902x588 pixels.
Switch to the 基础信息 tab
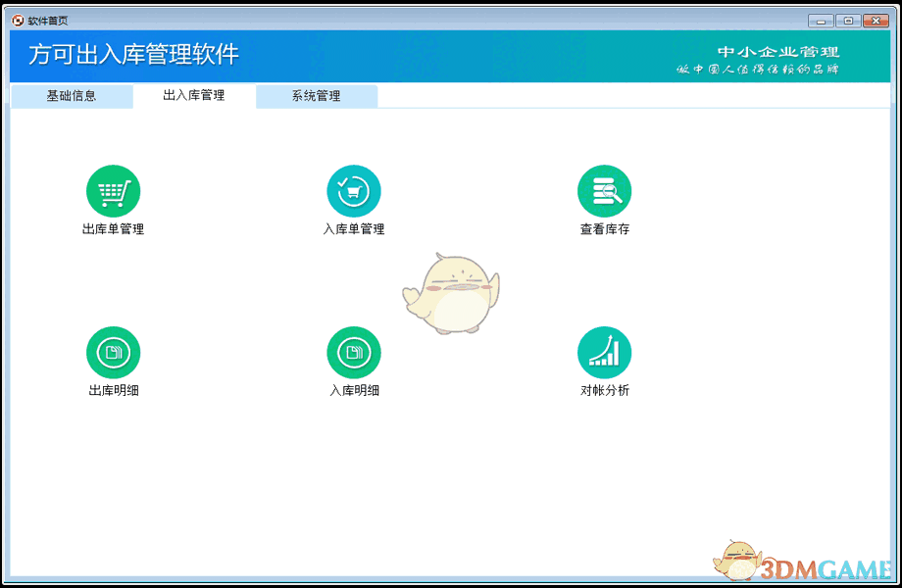(x=70, y=96)
